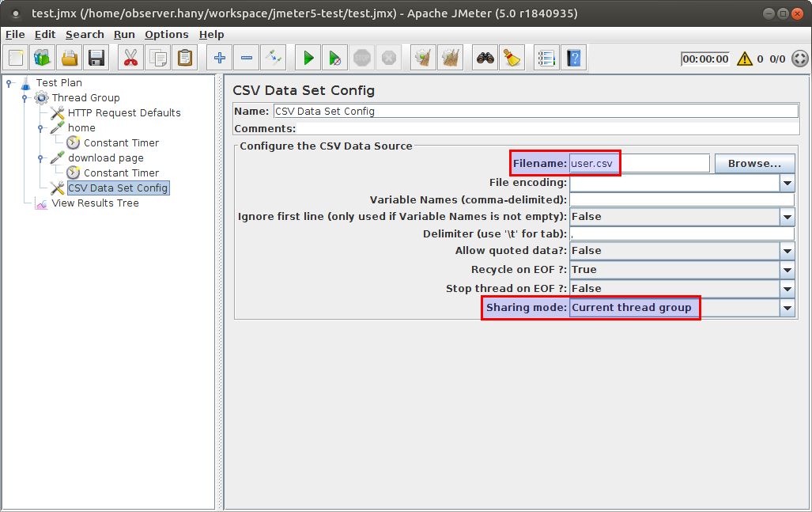Screen dimensions: 812x512
Task: Select CSV Data Set Config tree item
Action: [118, 188]
